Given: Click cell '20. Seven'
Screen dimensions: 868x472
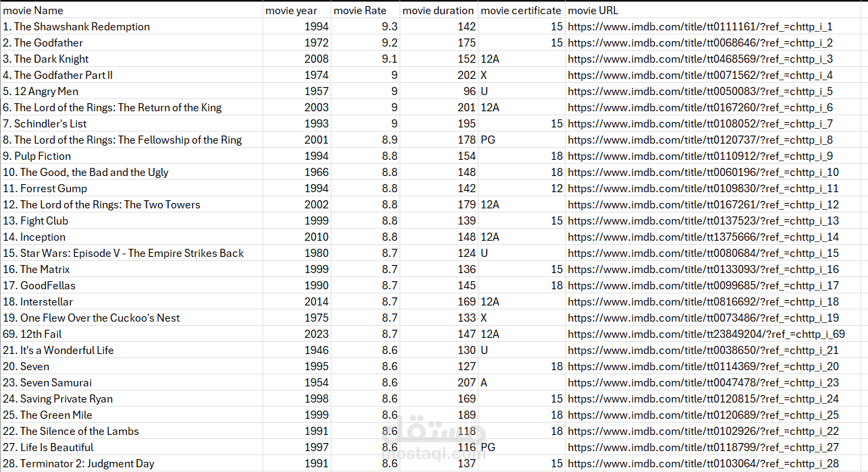Looking at the screenshot, I should (132, 366).
